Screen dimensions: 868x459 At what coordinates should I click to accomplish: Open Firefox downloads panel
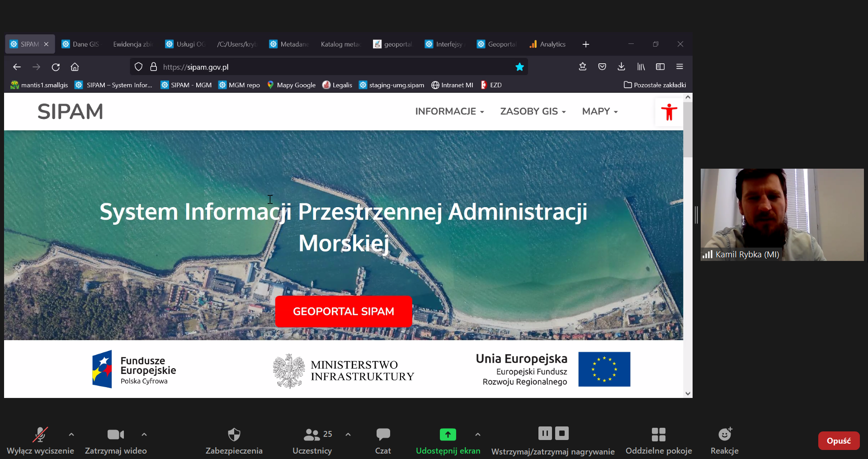[621, 67]
